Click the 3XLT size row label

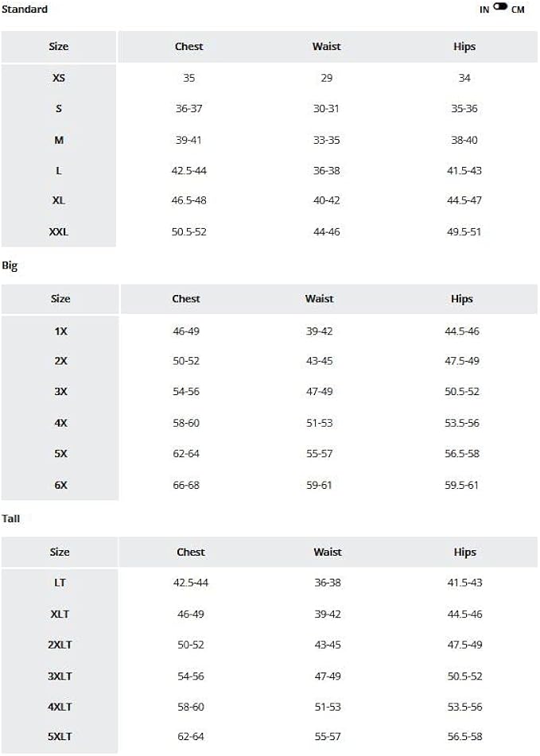coord(60,676)
